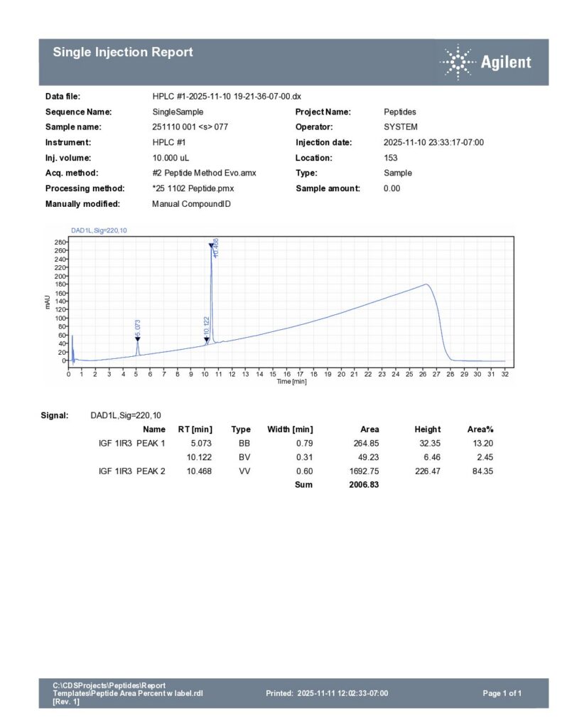562x728 pixels.
Task: Click the 'BV' peak type cell
Action: tap(244, 457)
